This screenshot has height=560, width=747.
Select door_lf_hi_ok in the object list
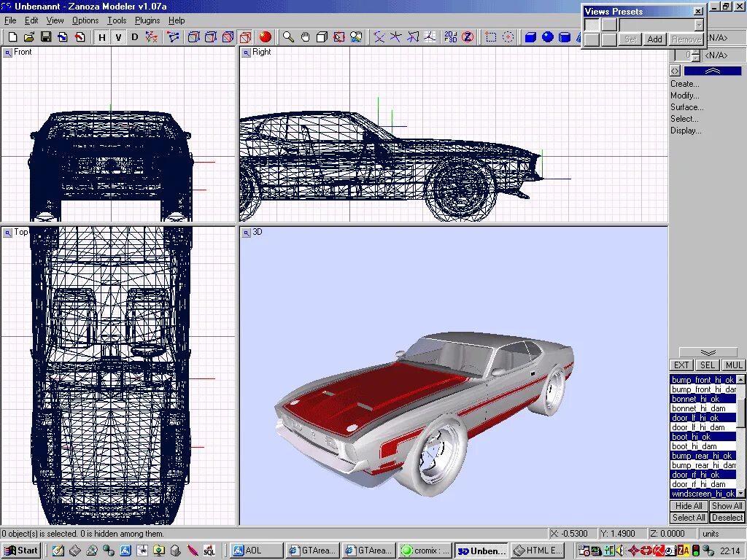pos(703,418)
